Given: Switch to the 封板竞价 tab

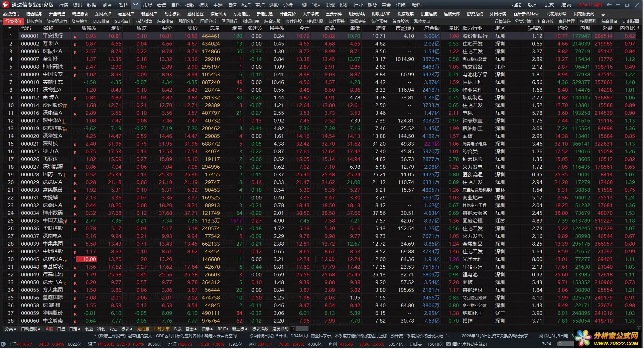Looking at the screenshot, I should (34, 21).
